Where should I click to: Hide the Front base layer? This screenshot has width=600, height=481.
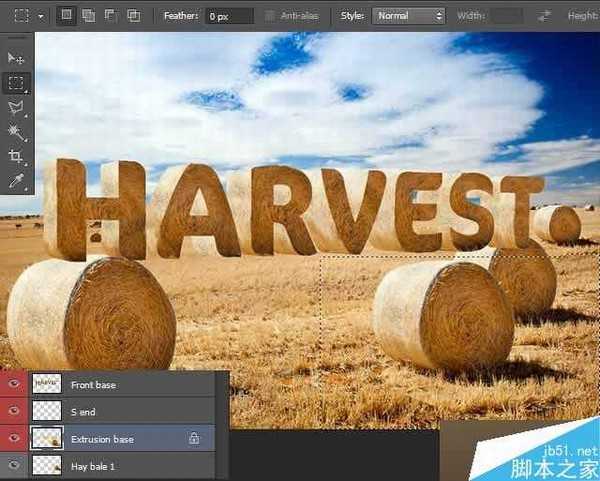click(14, 384)
